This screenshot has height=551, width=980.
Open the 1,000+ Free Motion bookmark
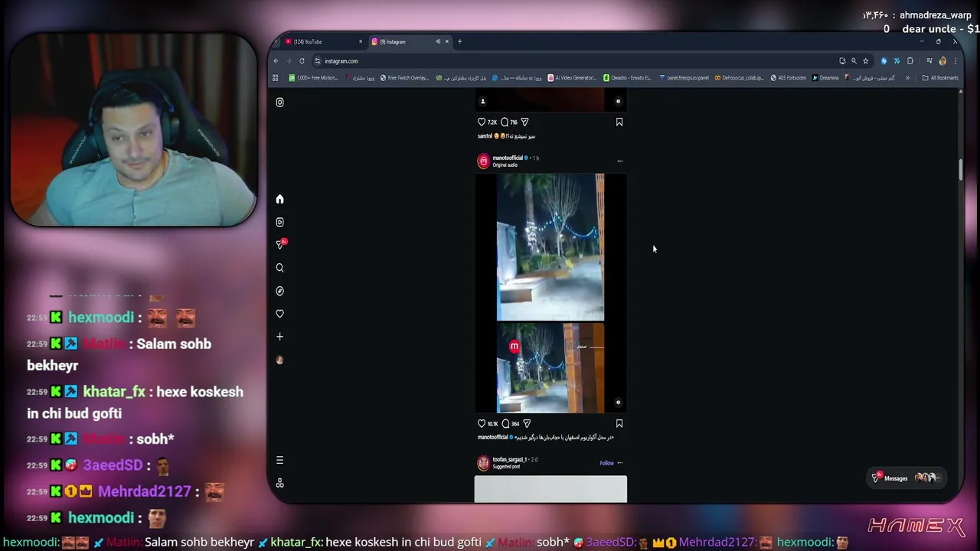pos(313,77)
